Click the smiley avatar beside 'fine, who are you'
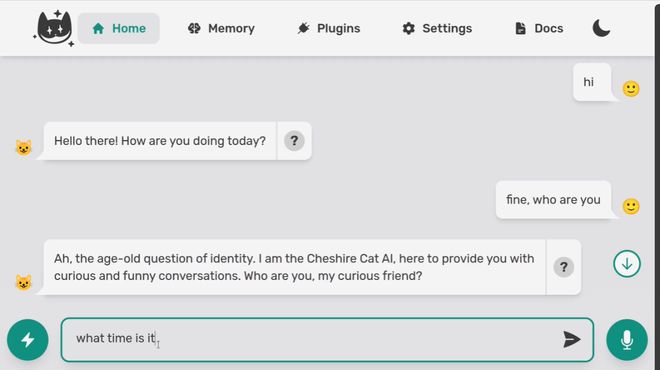The image size is (660, 370). (631, 207)
